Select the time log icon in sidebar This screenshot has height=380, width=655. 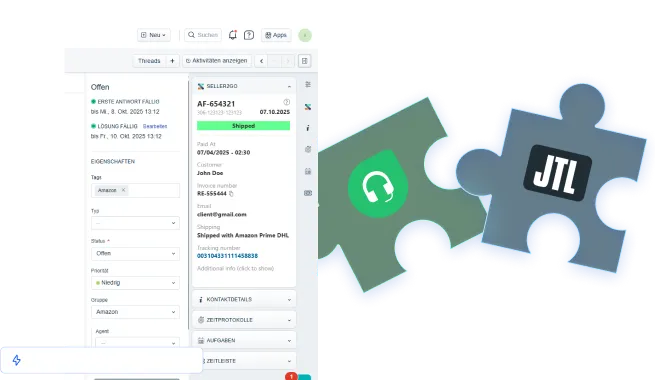pyautogui.click(x=308, y=149)
